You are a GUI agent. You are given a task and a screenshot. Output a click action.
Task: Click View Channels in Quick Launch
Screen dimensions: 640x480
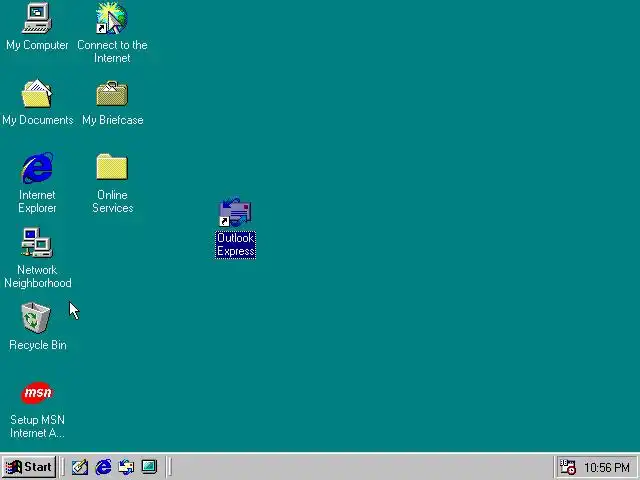coord(149,467)
